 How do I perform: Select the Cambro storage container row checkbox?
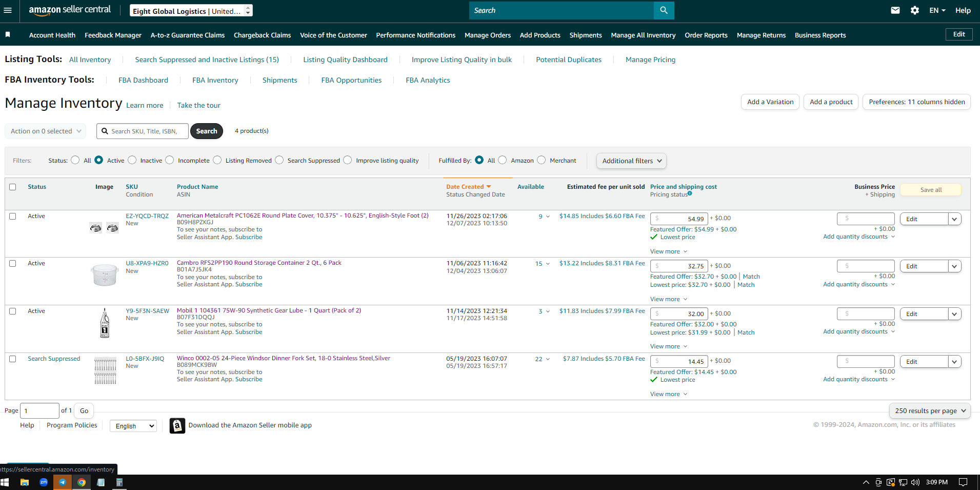tap(13, 264)
